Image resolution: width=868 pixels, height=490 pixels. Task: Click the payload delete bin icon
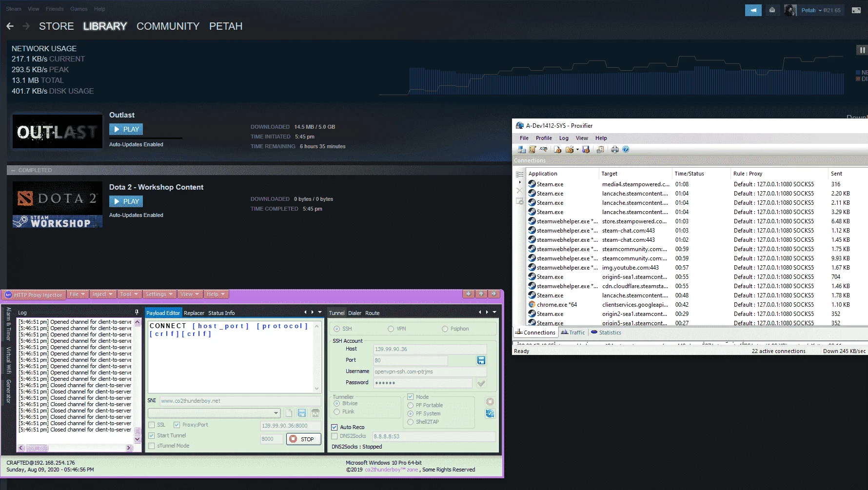(316, 413)
